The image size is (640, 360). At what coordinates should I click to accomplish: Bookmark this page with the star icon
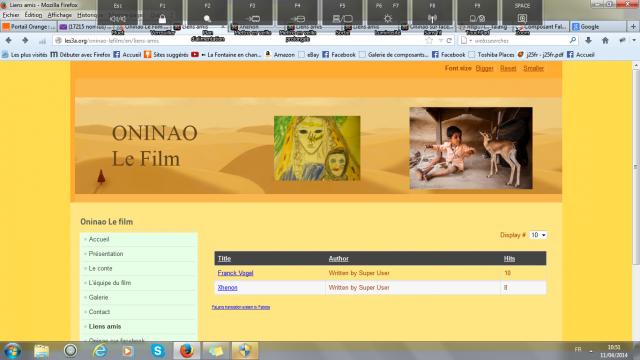[429, 40]
